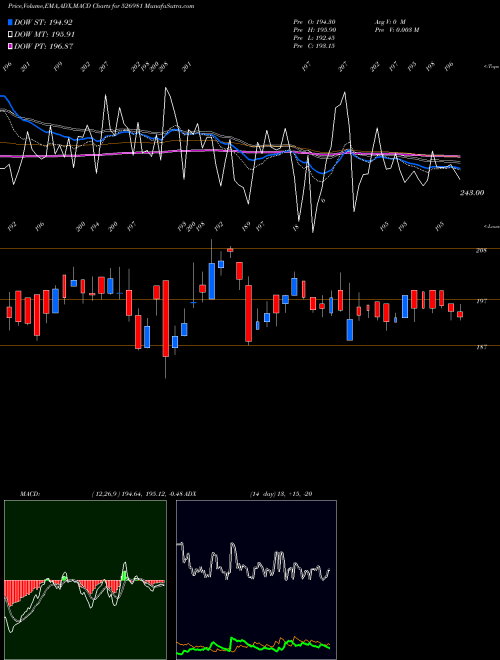Image resolution: width=500 pixels, height=660 pixels.
Task: Click the ADX '(14 day) 18, +15, -20' readout
Action: 281,494
